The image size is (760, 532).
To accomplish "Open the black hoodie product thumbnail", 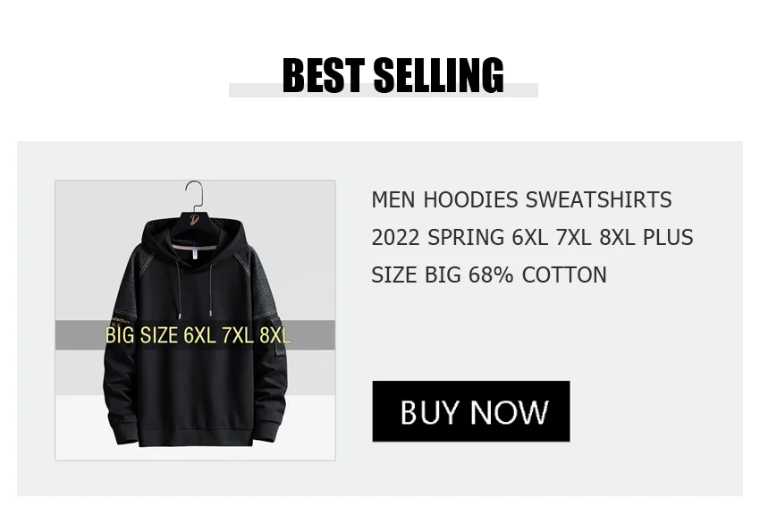I will [x=195, y=320].
